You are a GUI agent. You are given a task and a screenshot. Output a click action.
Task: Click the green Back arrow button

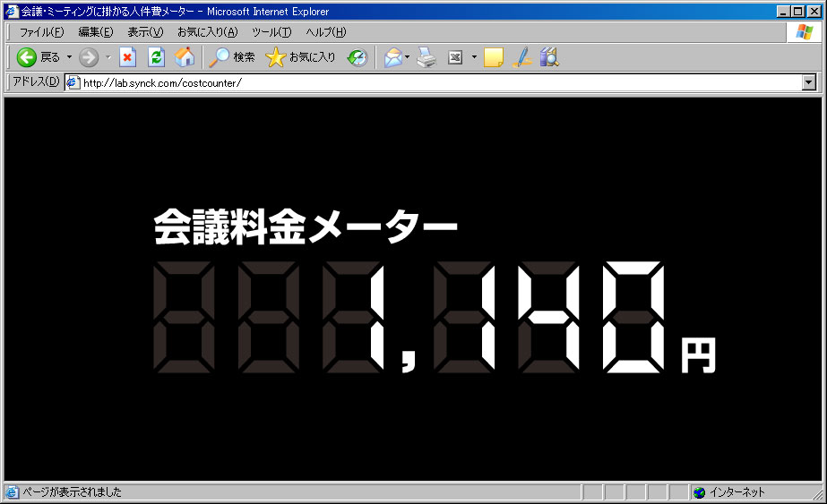tap(26, 57)
